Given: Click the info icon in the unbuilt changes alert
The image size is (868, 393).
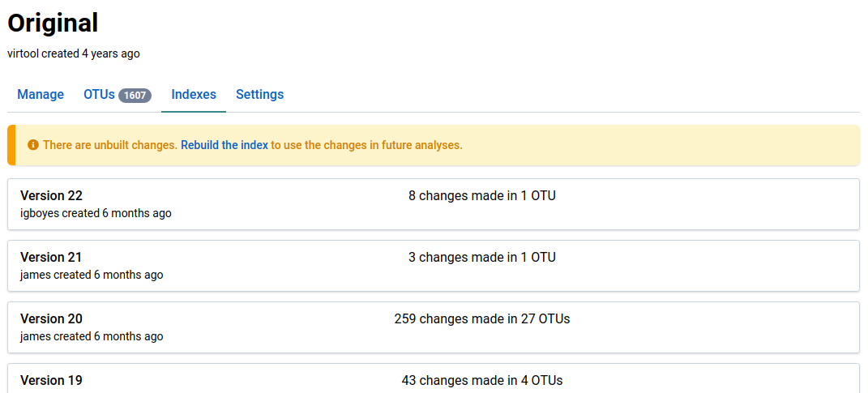Looking at the screenshot, I should [x=33, y=145].
